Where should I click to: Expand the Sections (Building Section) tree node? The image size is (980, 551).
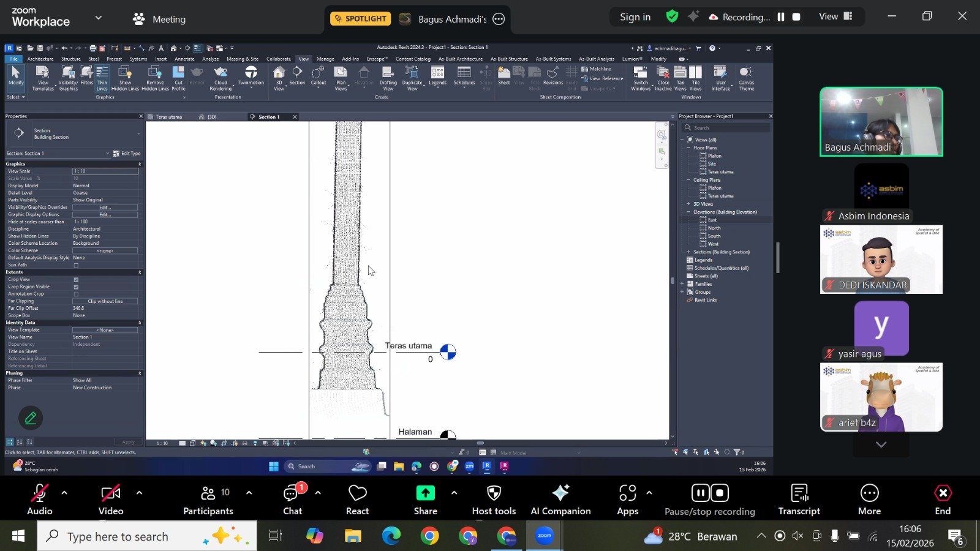(688, 252)
